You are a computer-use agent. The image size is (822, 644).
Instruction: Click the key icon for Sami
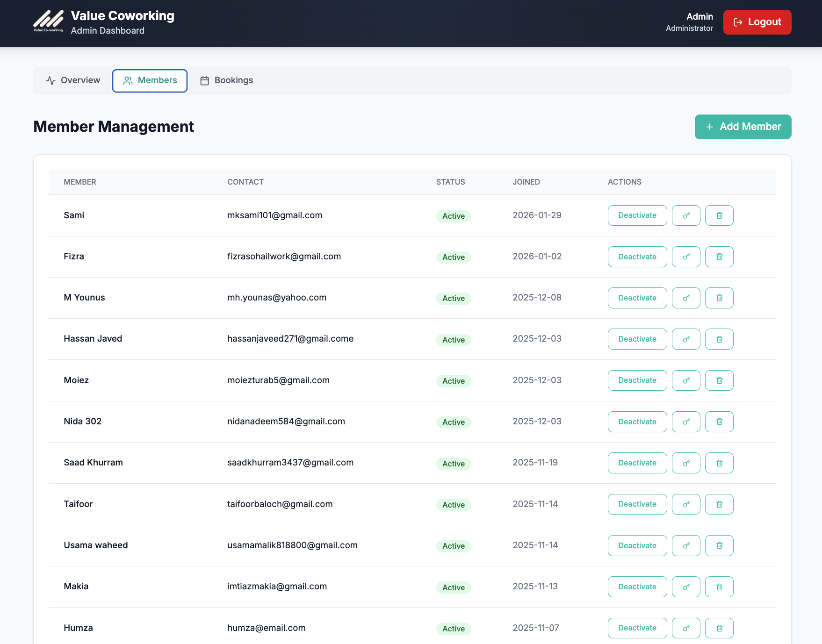pos(685,215)
